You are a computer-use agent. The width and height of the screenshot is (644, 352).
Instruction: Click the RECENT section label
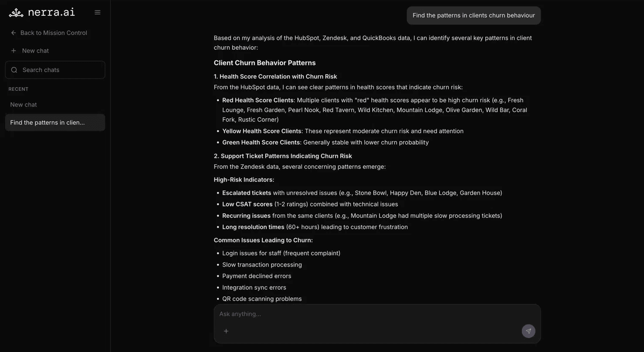[x=18, y=89]
